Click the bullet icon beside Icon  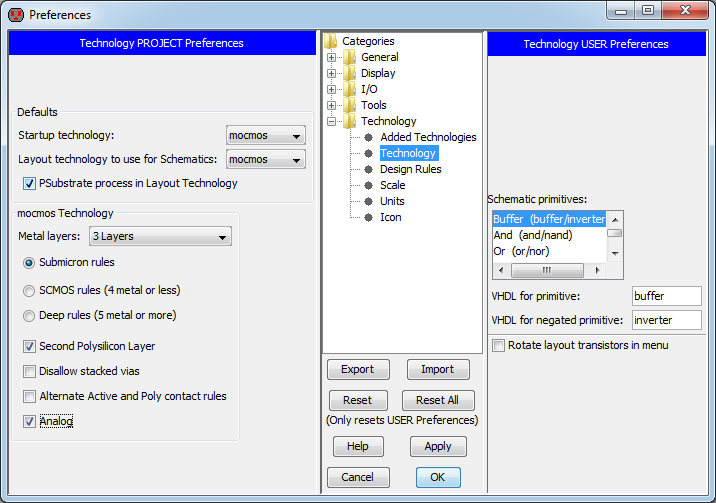coord(369,217)
